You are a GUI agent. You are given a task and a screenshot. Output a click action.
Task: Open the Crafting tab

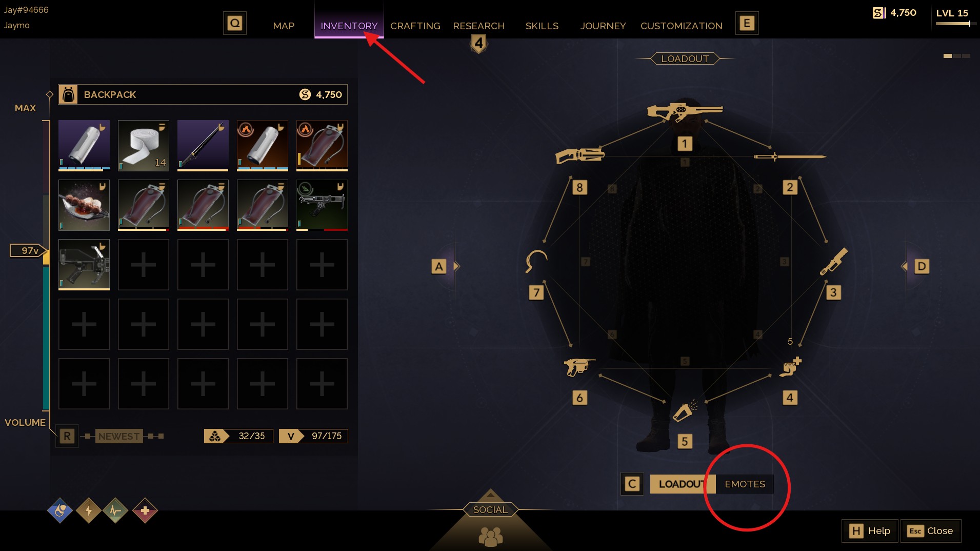pyautogui.click(x=415, y=26)
